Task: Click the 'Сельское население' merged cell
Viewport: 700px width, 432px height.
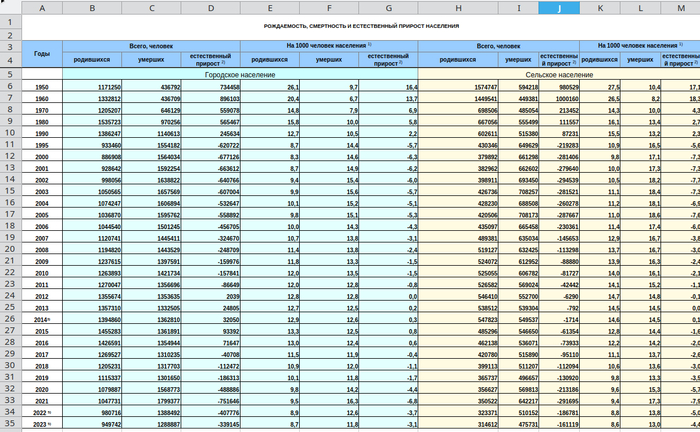Action: 558,74
